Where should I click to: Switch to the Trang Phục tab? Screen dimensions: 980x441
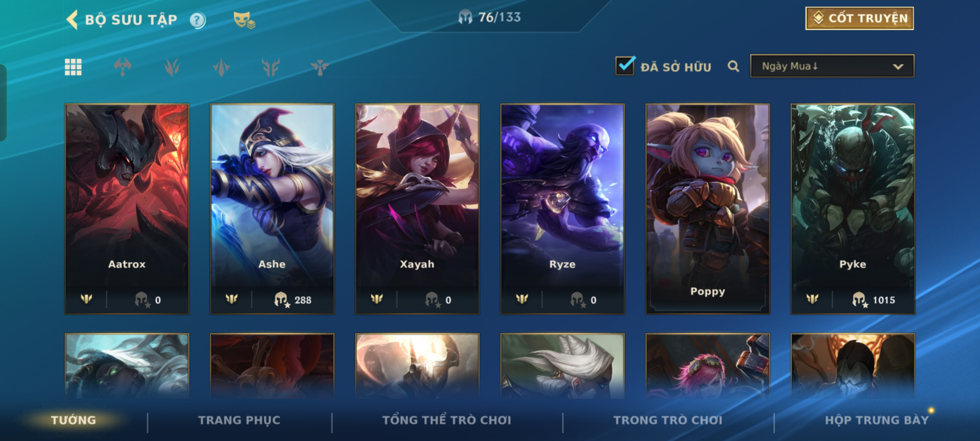pyautogui.click(x=239, y=420)
